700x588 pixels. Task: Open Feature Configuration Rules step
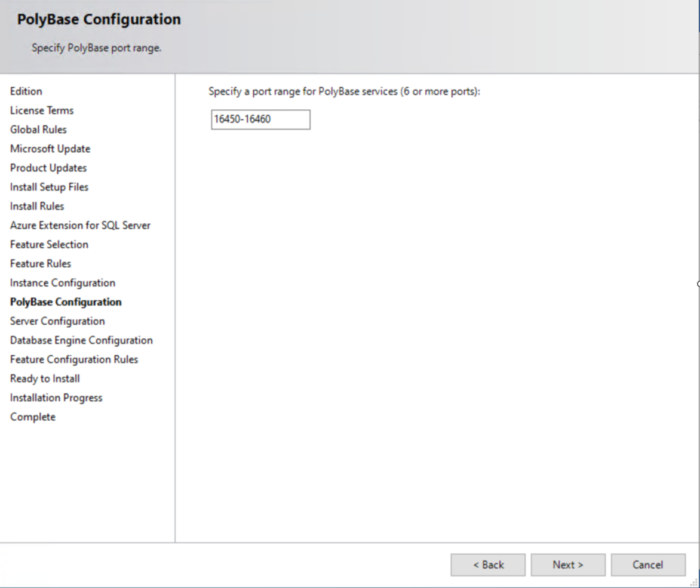[x=73, y=359]
